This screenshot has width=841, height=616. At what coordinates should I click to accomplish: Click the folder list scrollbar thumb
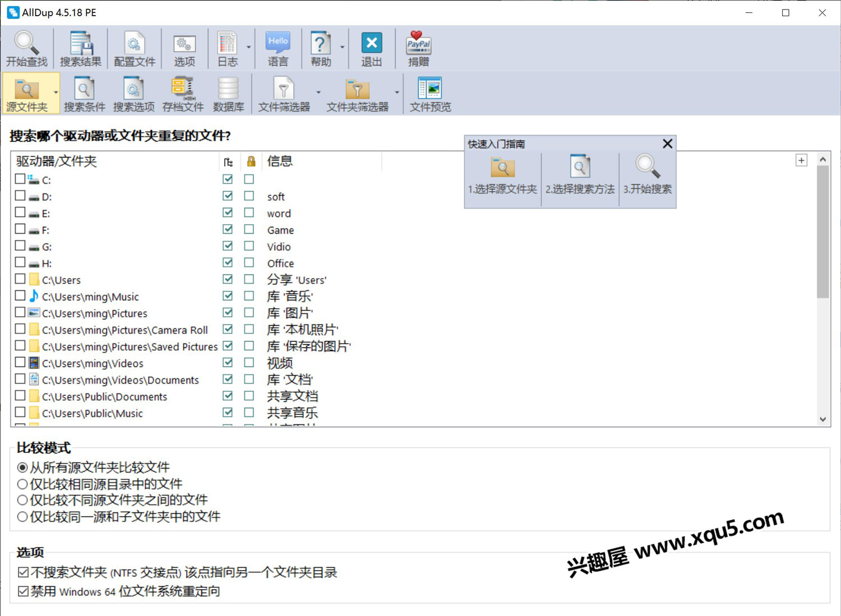822,231
